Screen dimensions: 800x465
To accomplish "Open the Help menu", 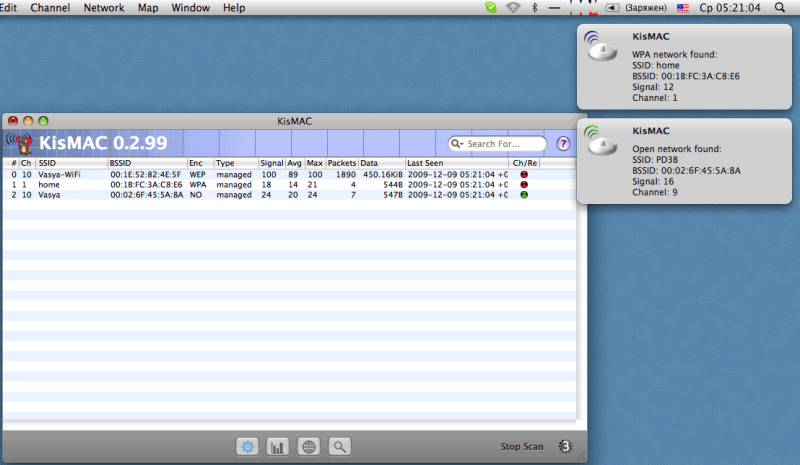I will coord(234,8).
